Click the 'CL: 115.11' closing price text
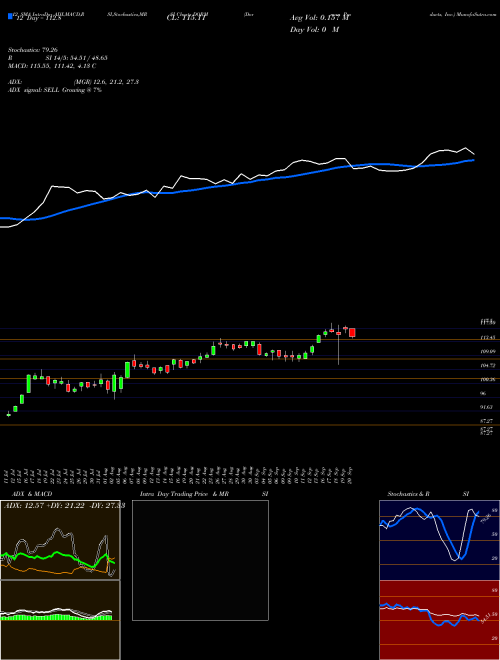This screenshot has width=500, height=660. [x=187, y=18]
